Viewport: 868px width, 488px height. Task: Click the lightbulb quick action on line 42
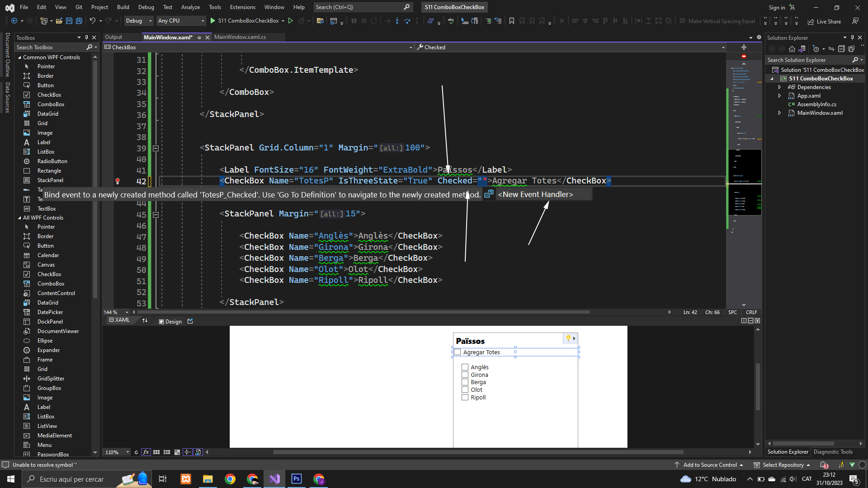pyautogui.click(x=118, y=181)
